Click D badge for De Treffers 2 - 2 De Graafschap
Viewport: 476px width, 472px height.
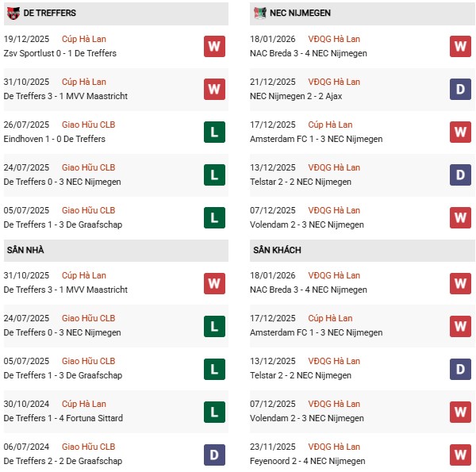click(x=214, y=455)
